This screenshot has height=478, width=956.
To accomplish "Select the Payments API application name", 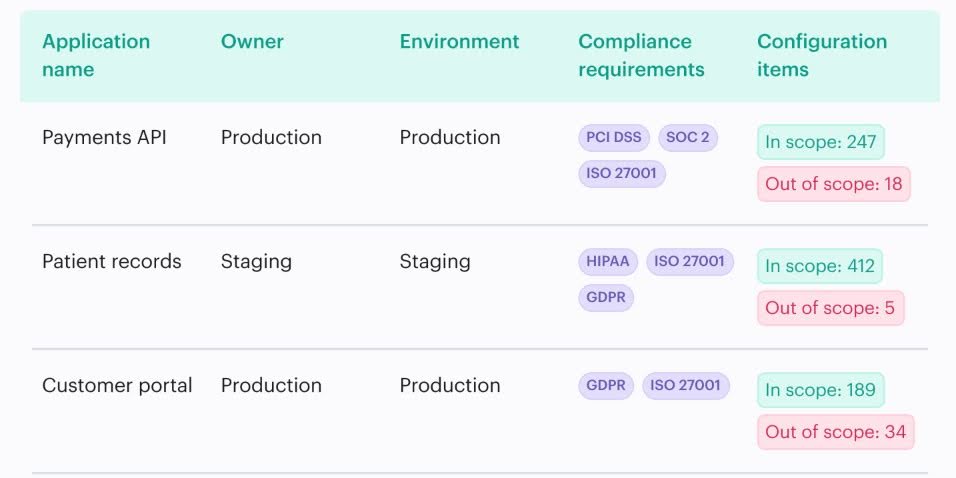I will pos(104,137).
